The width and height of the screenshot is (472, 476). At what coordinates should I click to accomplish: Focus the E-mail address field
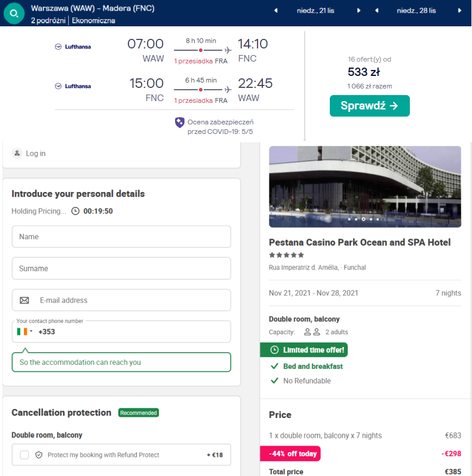[131, 300]
